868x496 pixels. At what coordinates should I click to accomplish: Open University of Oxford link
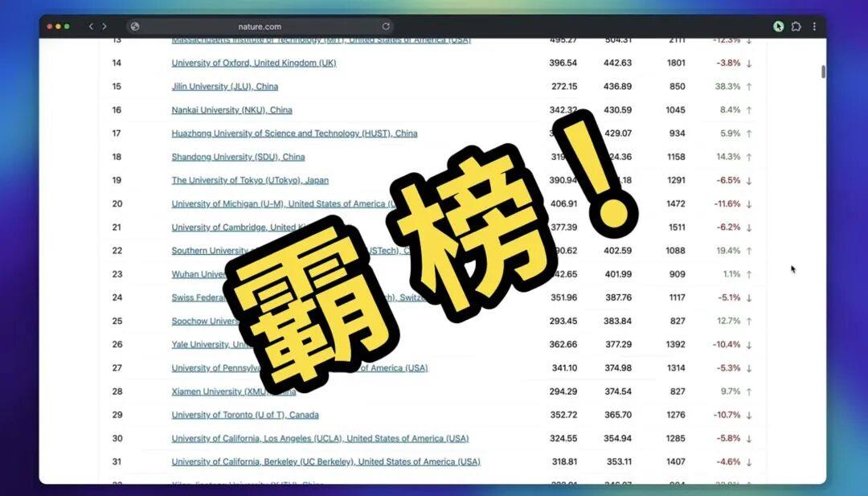point(253,63)
